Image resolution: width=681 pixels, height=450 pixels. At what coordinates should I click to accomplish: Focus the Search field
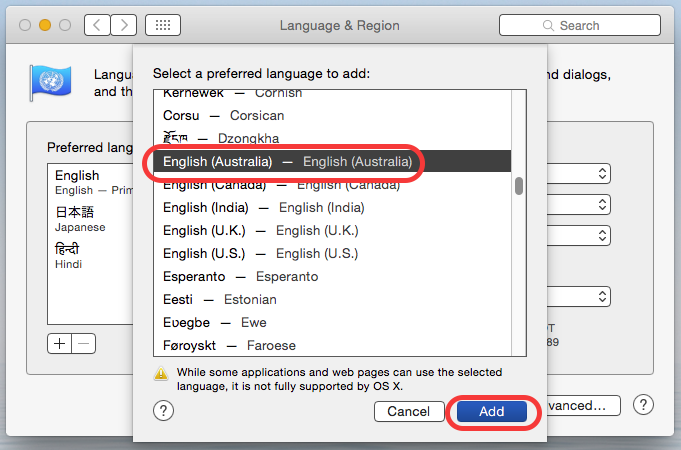578,25
